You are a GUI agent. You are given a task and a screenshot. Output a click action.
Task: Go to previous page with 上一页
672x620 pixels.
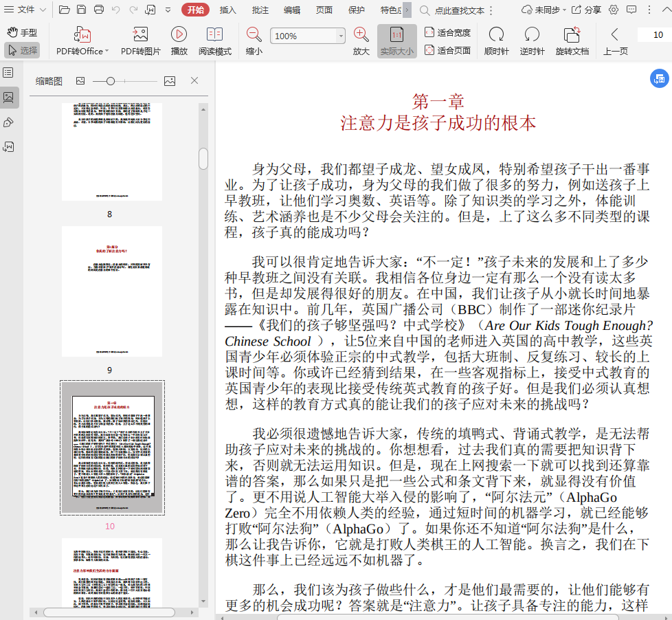pos(615,41)
